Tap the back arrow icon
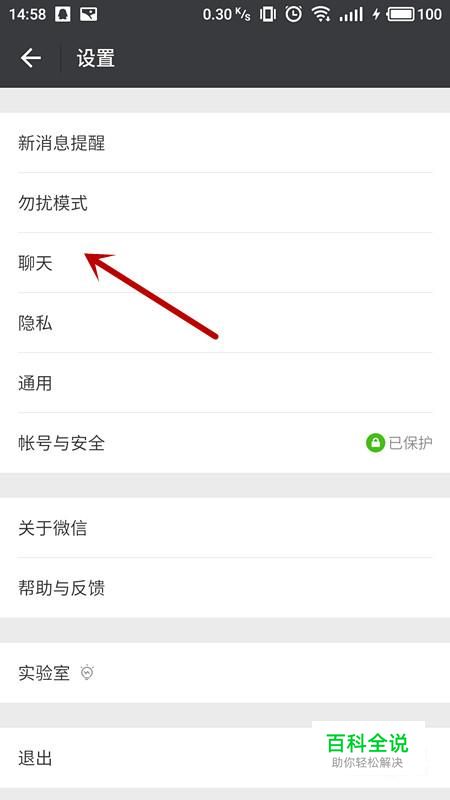Viewport: 450px width, 800px height. (x=31, y=58)
